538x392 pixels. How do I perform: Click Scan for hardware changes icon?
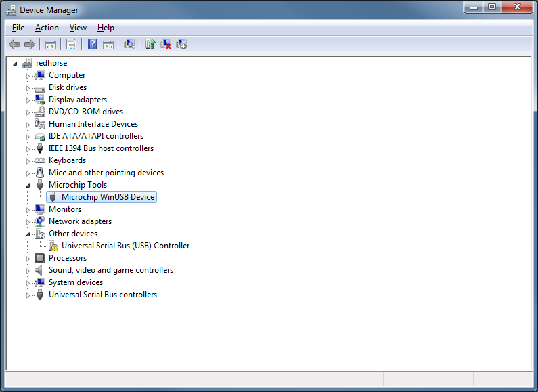pyautogui.click(x=129, y=45)
